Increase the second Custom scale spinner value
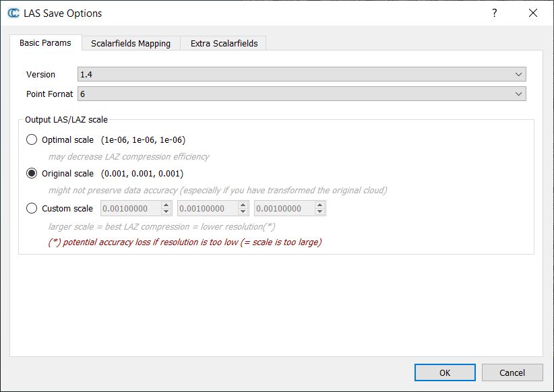 tap(243, 205)
